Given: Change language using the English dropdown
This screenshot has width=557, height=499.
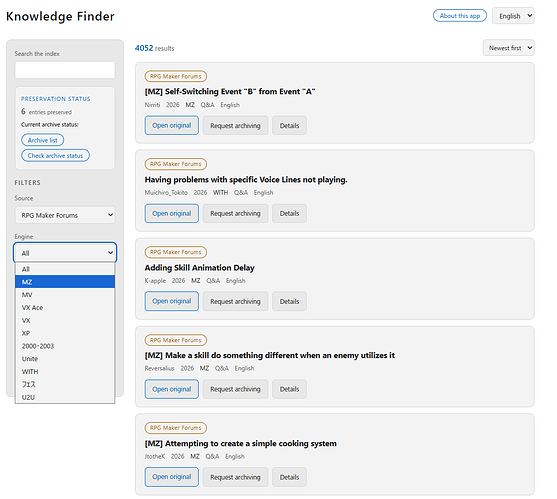Looking at the screenshot, I should [x=513, y=16].
